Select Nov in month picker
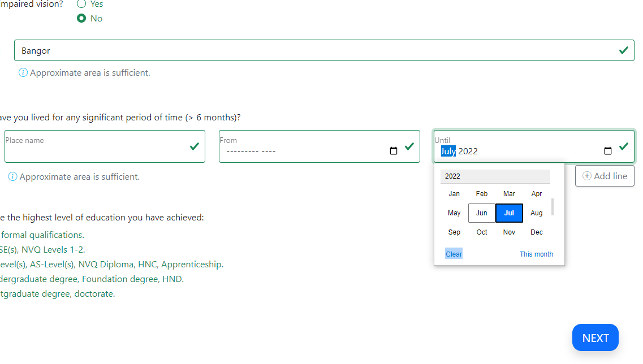 point(509,232)
